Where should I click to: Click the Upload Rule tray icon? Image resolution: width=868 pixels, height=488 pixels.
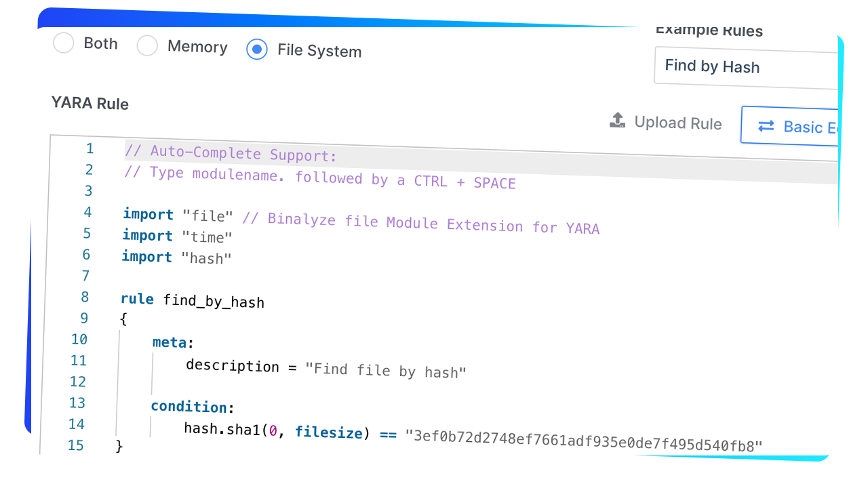(617, 121)
